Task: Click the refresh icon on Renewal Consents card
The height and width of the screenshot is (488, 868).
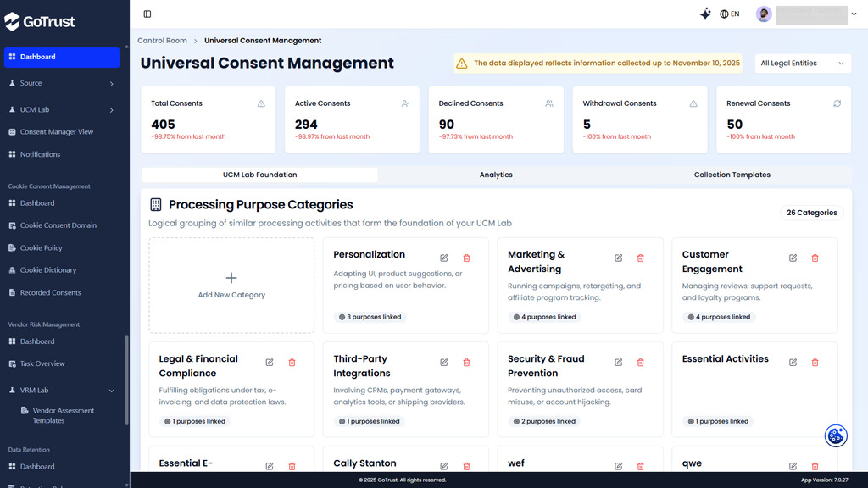Action: (x=837, y=103)
